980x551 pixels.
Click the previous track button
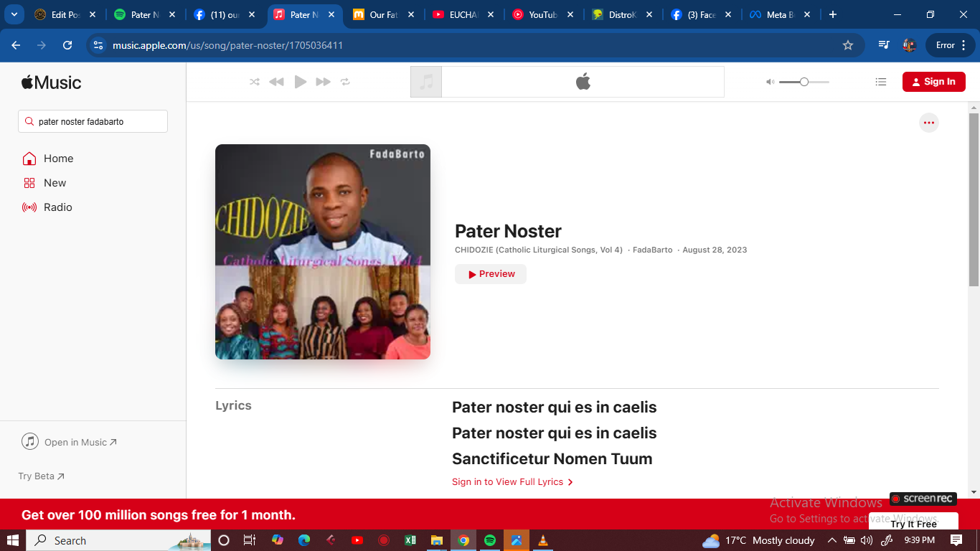[x=276, y=82]
